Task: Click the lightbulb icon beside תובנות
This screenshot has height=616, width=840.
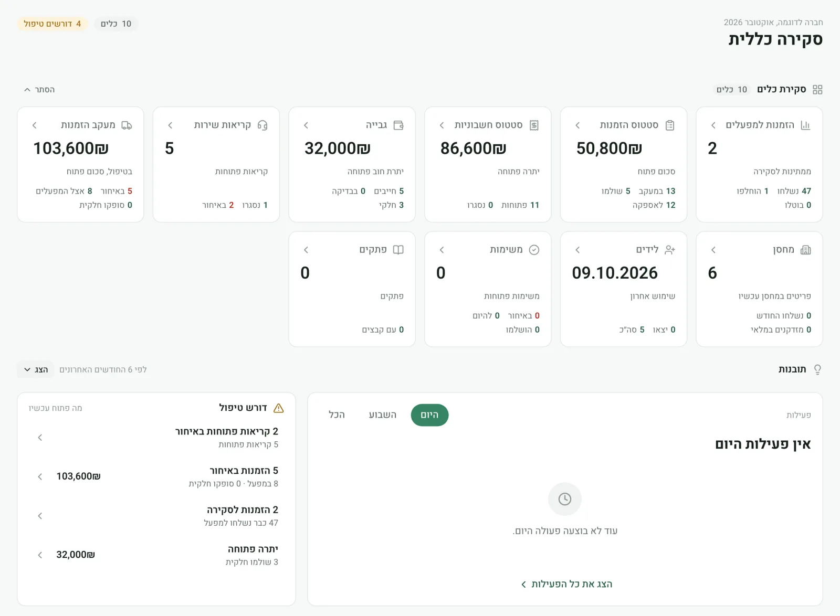Action: pos(817,370)
